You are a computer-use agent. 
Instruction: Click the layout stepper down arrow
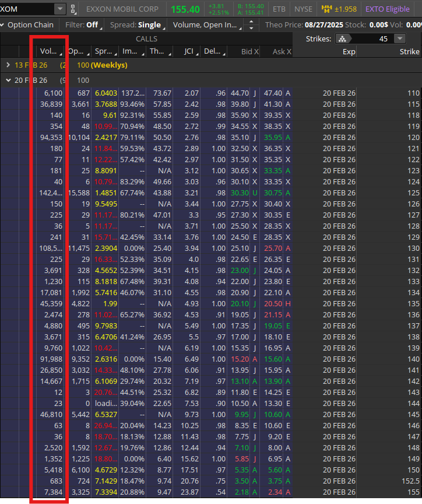(x=251, y=28)
